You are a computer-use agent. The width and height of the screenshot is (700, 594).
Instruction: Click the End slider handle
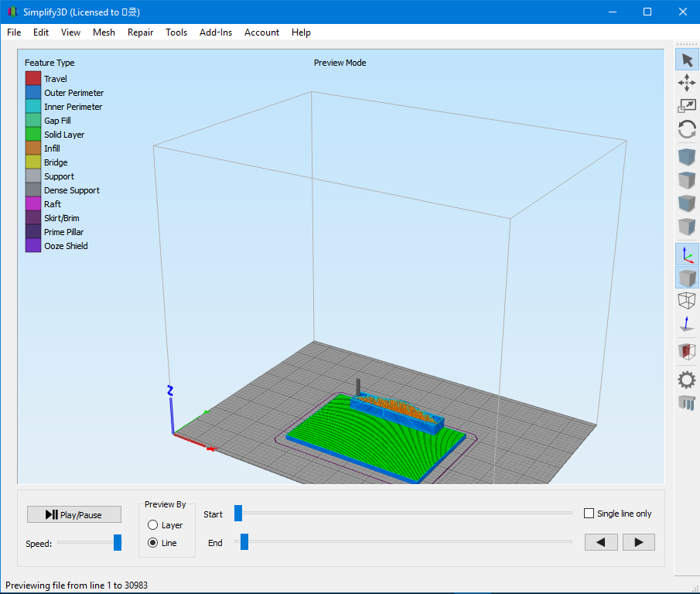[244, 541]
